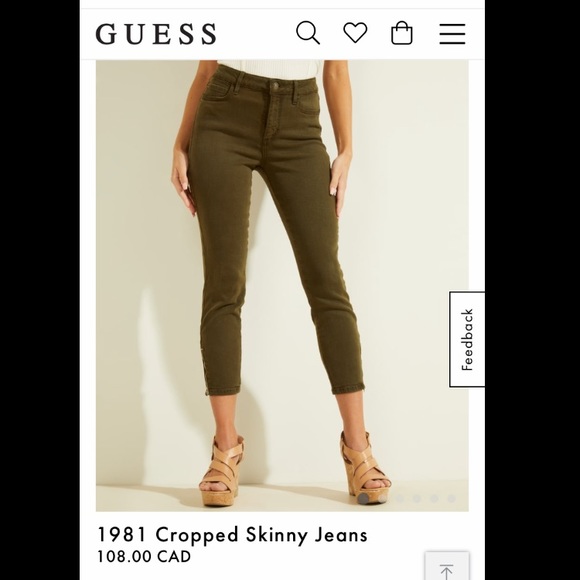
Task: Open the olive jeans product photo
Action: click(x=282, y=286)
